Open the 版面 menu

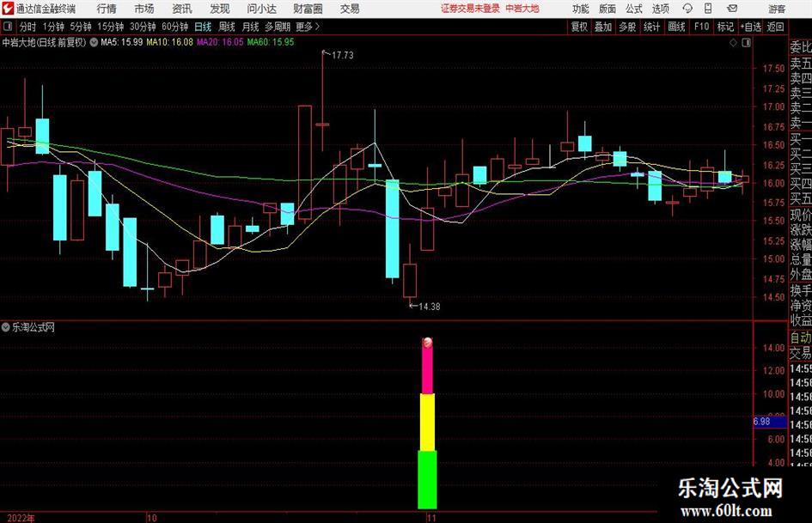[607, 9]
